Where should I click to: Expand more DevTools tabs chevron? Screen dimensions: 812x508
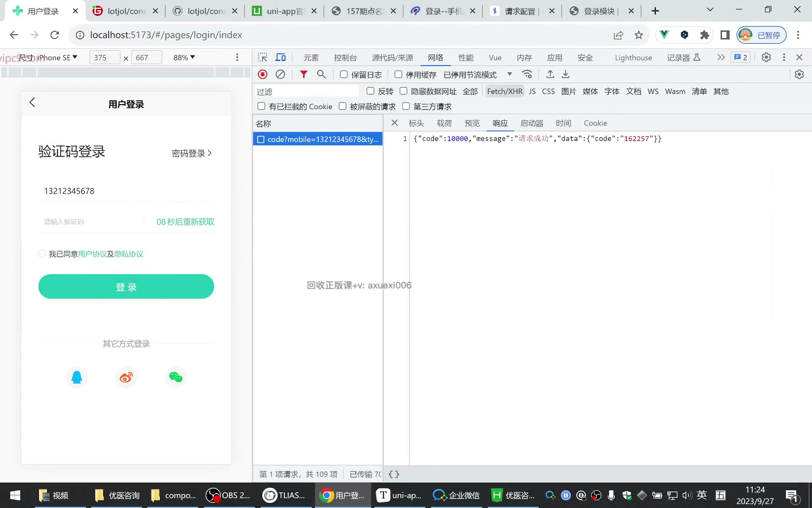[721, 57]
